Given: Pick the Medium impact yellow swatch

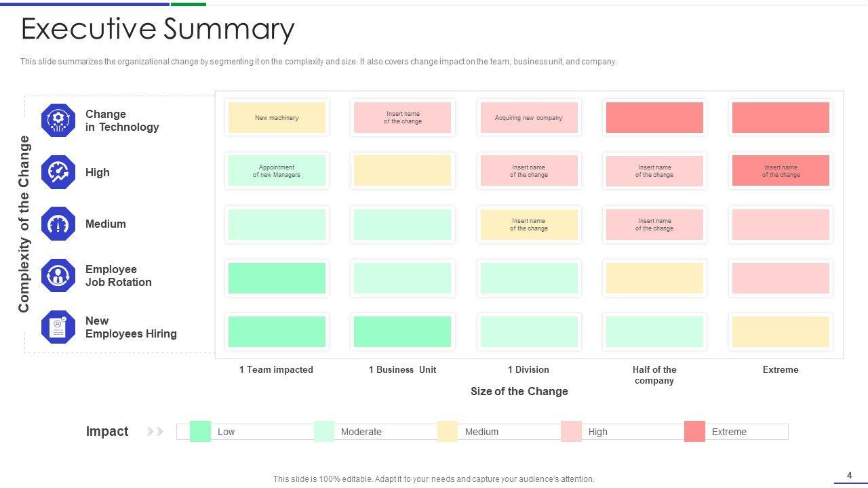Looking at the screenshot, I should [448, 432].
